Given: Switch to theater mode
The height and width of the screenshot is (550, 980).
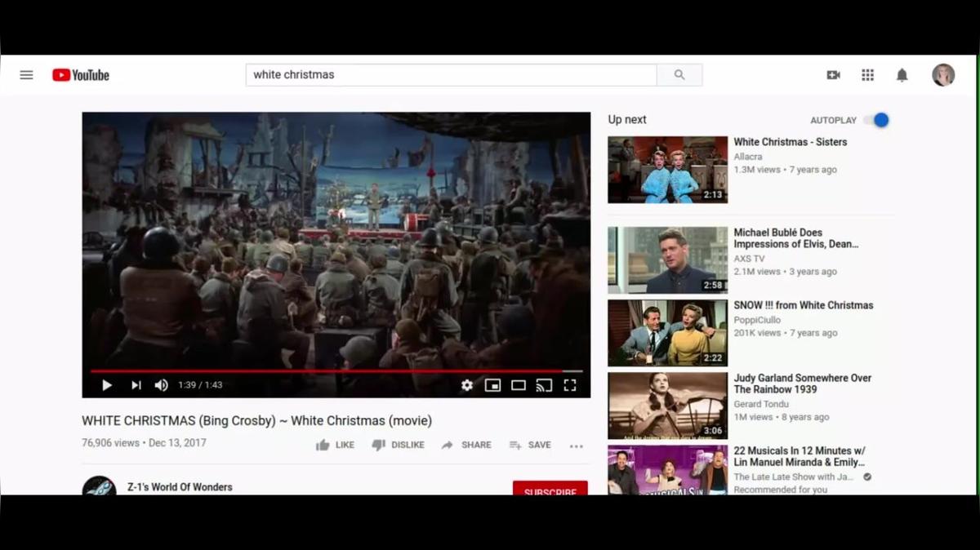Looking at the screenshot, I should click(519, 385).
